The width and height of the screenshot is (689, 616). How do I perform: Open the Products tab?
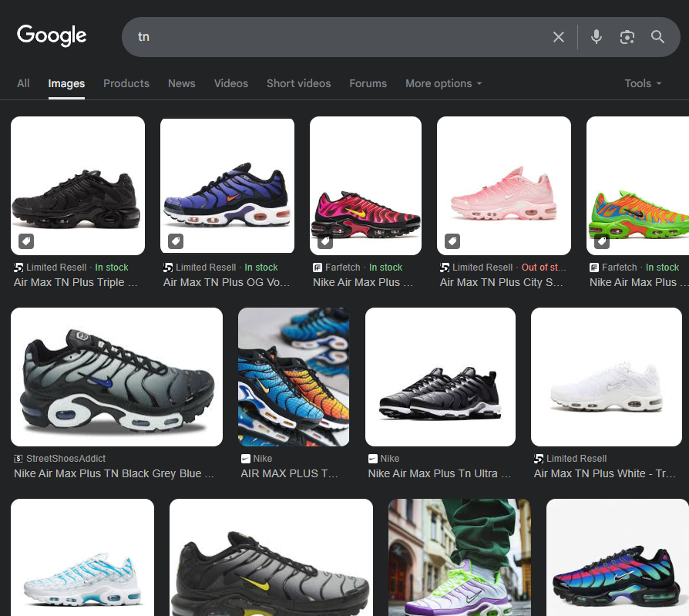point(126,83)
